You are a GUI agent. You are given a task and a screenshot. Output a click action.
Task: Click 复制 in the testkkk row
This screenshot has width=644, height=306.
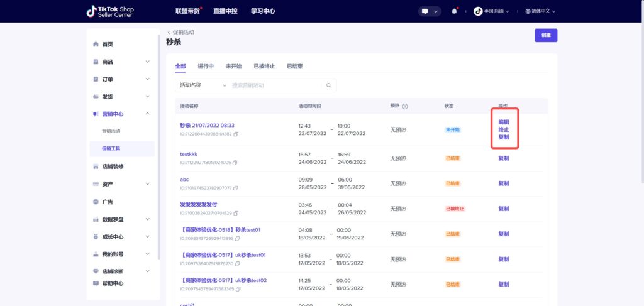point(504,158)
